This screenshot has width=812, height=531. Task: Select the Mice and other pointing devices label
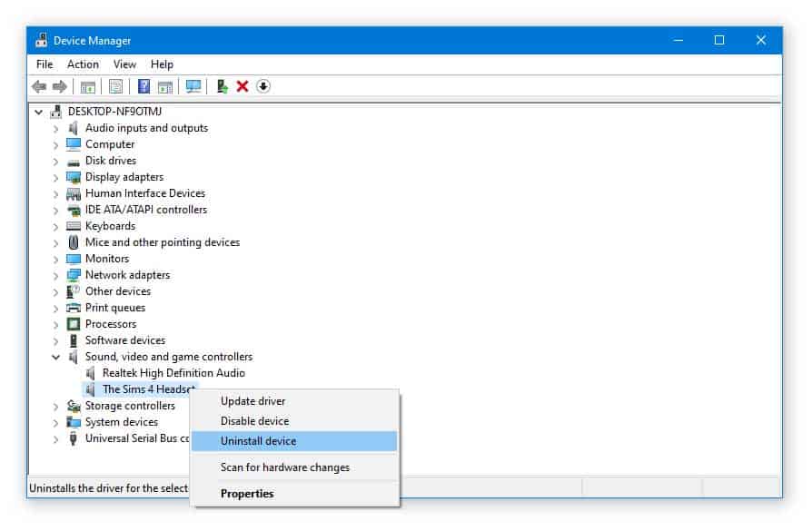[163, 242]
